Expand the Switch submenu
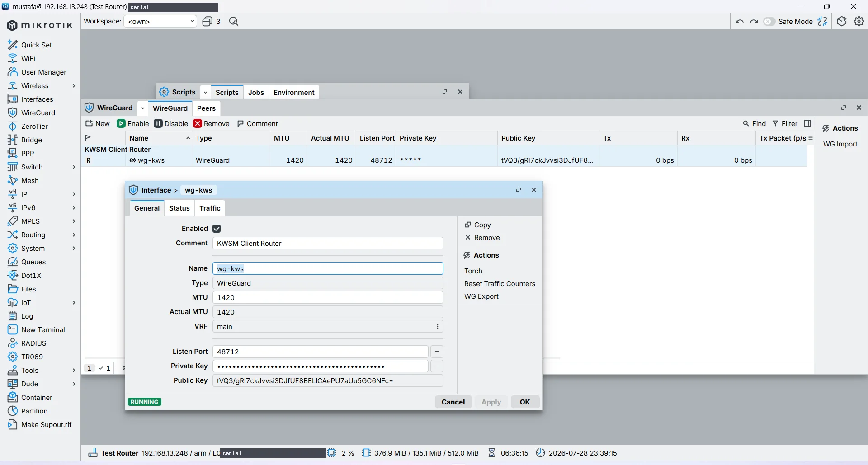 [x=74, y=167]
